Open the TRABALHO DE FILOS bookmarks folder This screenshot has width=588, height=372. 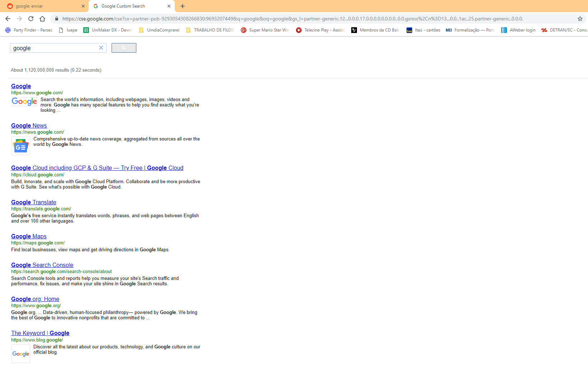coord(210,30)
